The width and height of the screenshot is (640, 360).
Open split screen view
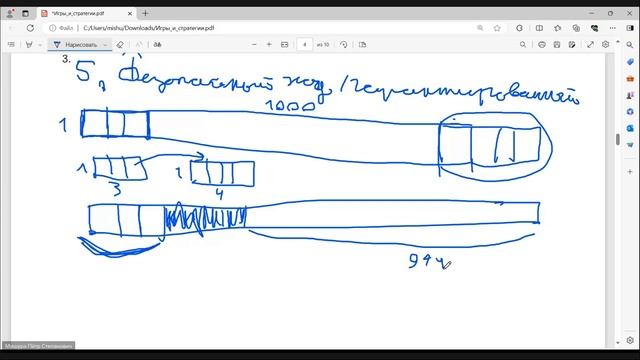539,28
